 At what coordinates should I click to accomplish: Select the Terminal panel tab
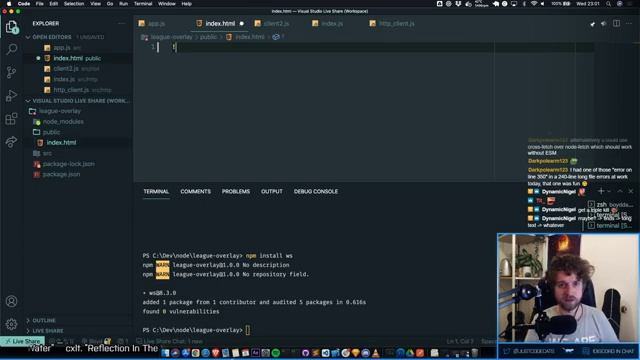[x=156, y=191]
